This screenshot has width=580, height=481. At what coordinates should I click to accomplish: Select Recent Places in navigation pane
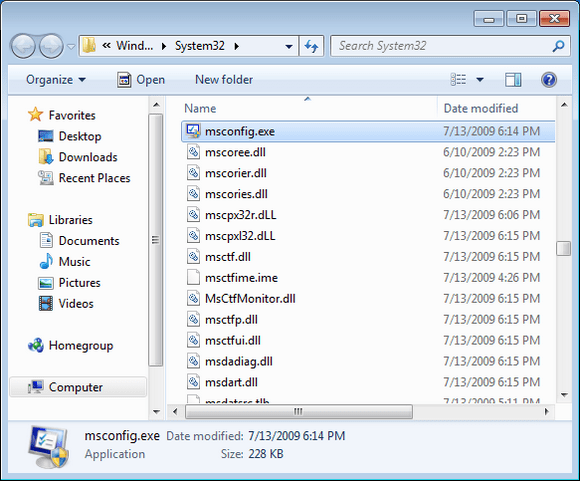84,178
